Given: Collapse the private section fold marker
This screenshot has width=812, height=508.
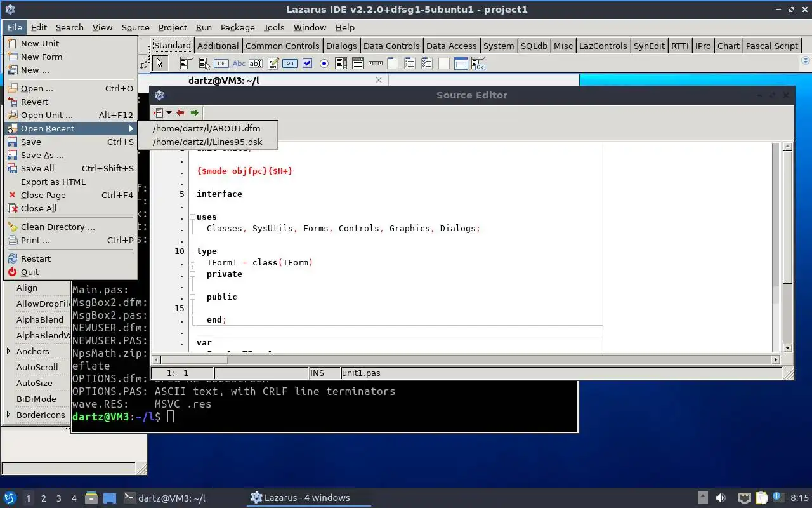Looking at the screenshot, I should pyautogui.click(x=192, y=274).
